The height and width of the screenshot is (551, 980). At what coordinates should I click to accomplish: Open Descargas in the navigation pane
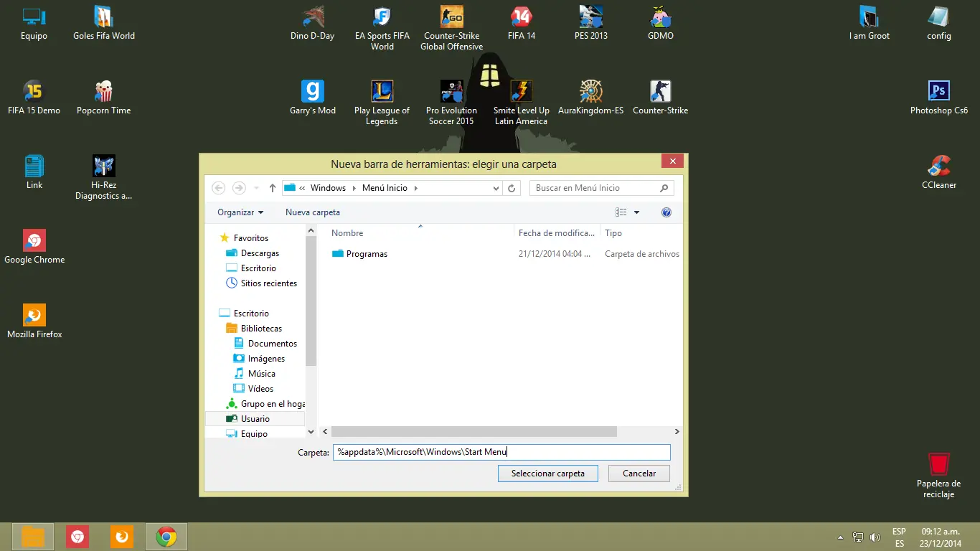tap(253, 253)
